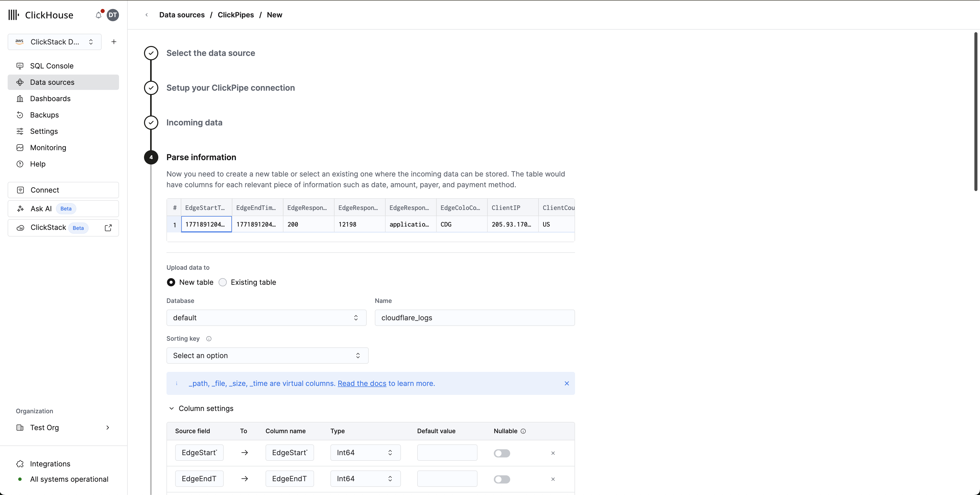Viewport: 980px width, 495px height.
Task: Remove the EdgeStart column mapping row
Action: point(553,453)
